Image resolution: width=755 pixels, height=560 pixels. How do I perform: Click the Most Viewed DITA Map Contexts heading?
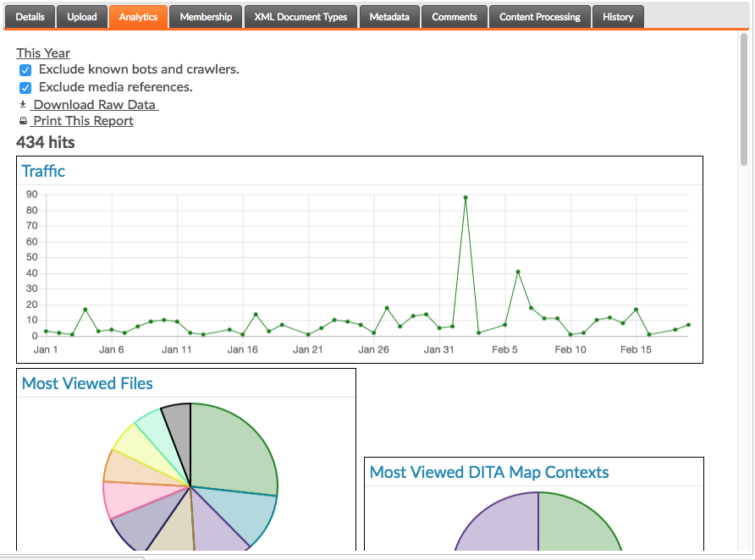(489, 472)
